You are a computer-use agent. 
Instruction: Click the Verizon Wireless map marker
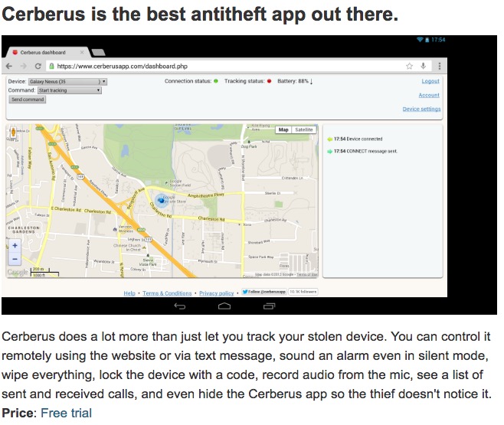click(115, 230)
